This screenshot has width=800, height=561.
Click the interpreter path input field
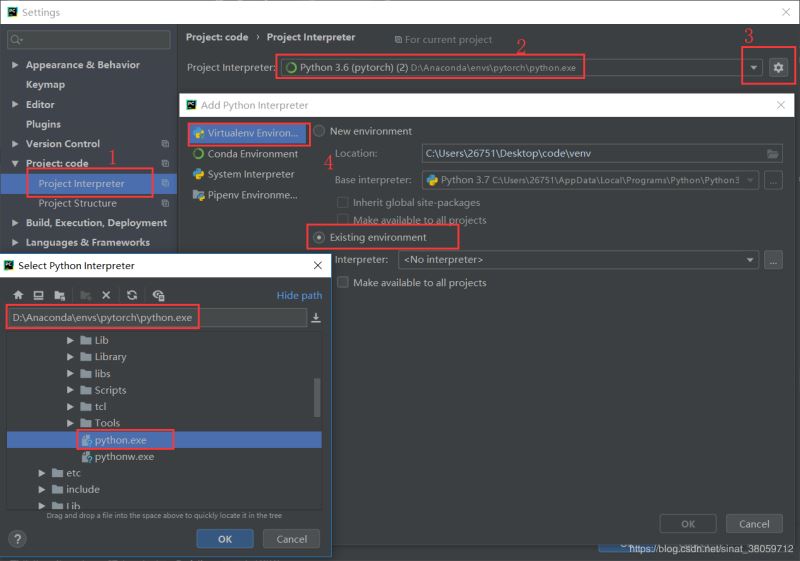pyautogui.click(x=157, y=318)
